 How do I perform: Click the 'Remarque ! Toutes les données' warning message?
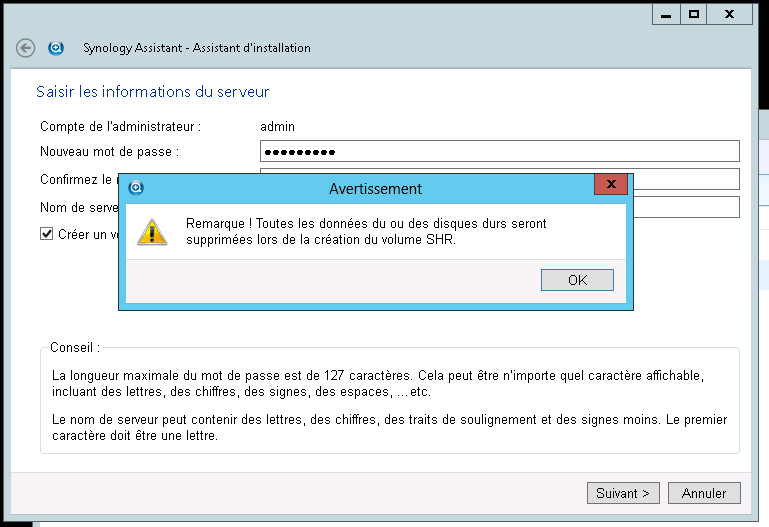(366, 231)
